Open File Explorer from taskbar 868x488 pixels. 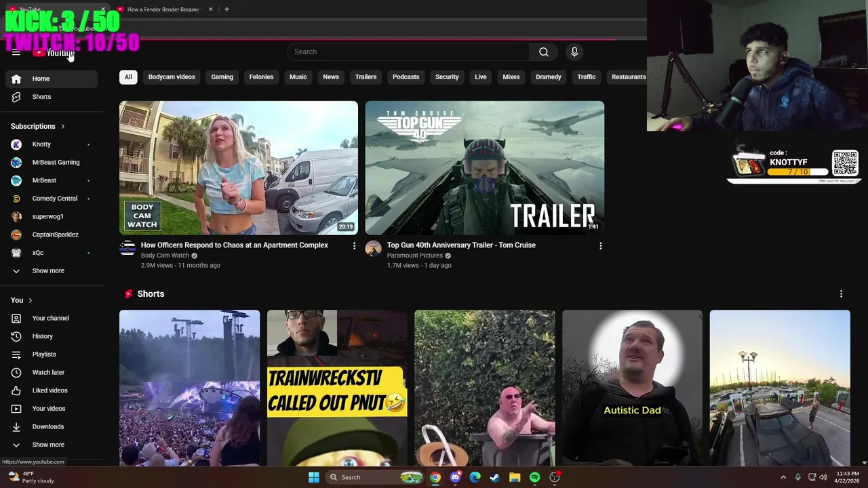(515, 477)
